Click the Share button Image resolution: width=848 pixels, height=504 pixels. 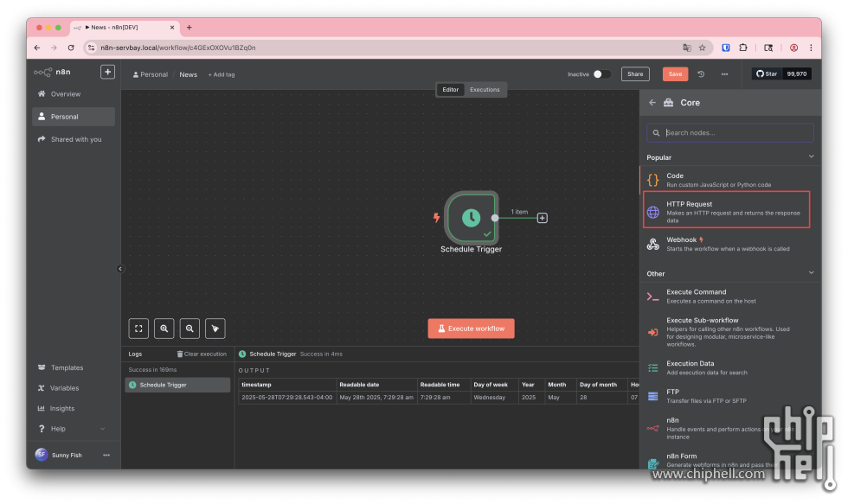click(x=635, y=74)
